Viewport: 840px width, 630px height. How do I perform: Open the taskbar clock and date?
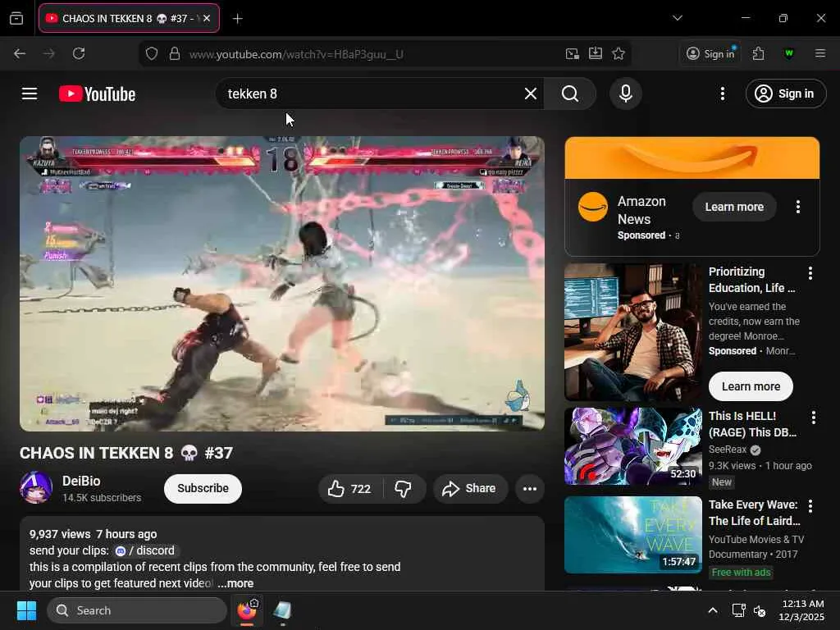(x=801, y=610)
